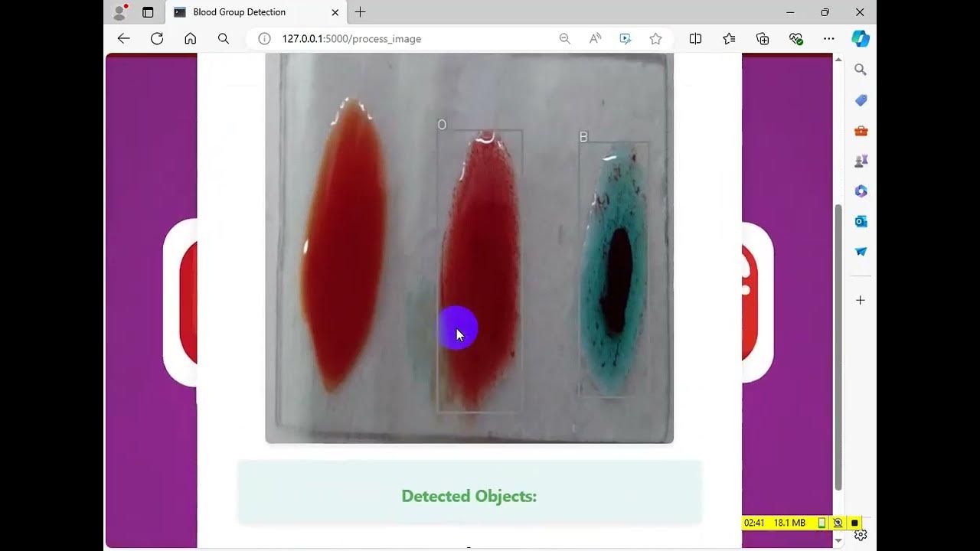
Task: Click the recorder green status indicator
Action: (x=822, y=523)
